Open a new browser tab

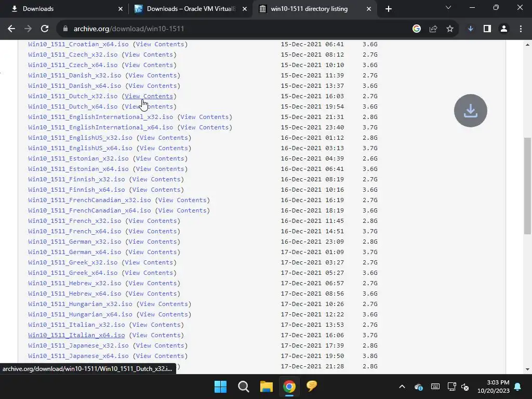389,9
